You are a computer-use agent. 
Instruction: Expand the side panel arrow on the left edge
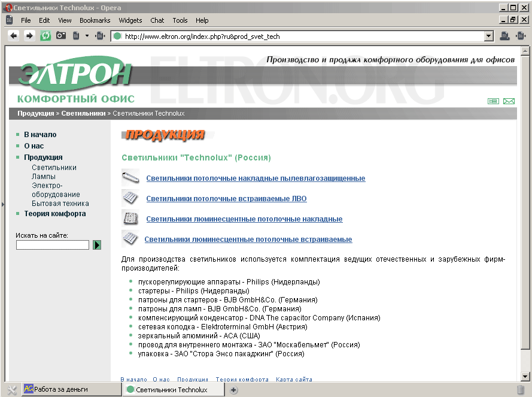[x=3, y=204]
